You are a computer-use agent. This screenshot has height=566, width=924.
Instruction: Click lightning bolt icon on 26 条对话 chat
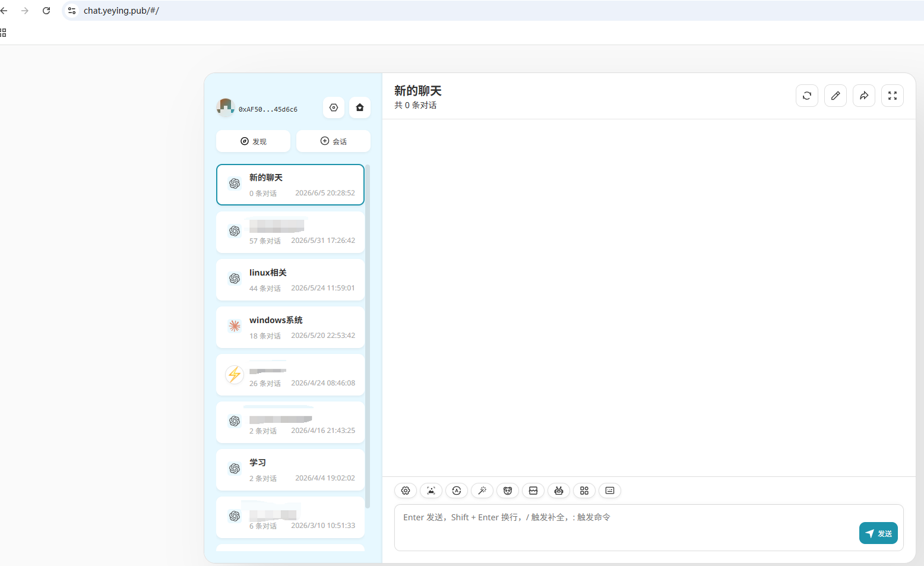click(235, 375)
